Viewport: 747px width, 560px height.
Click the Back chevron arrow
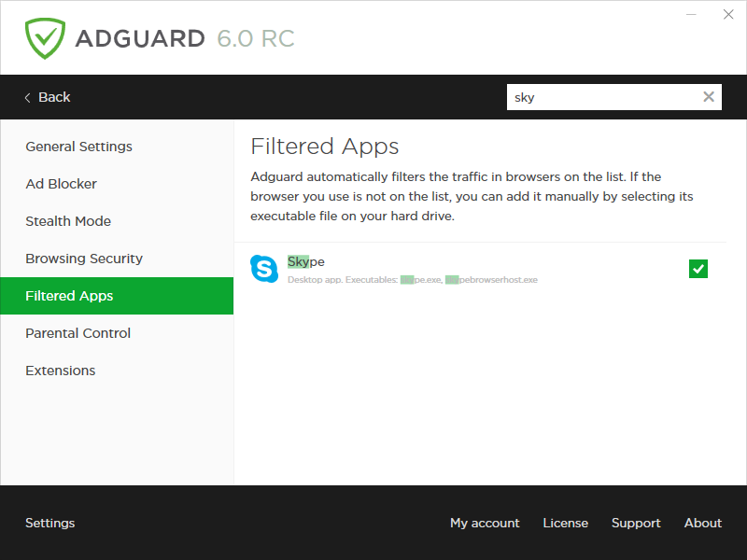[28, 98]
